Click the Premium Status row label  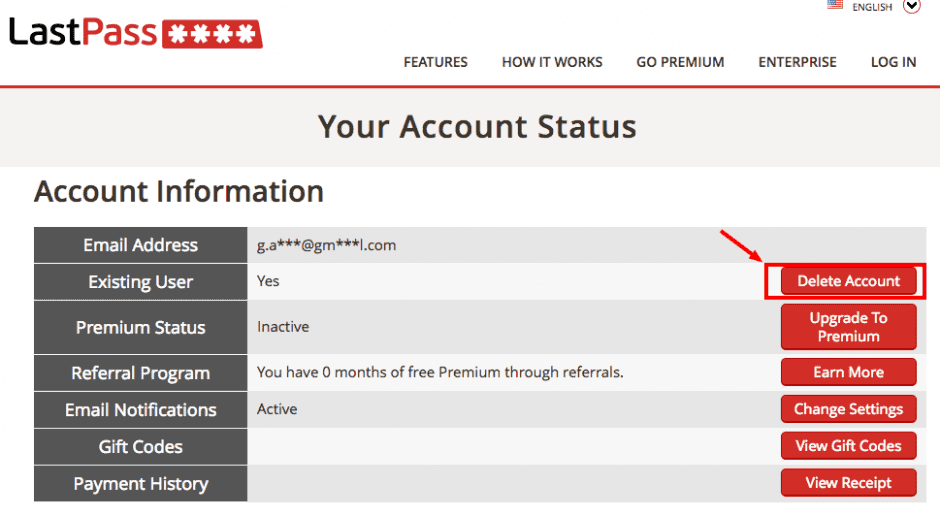pos(140,327)
